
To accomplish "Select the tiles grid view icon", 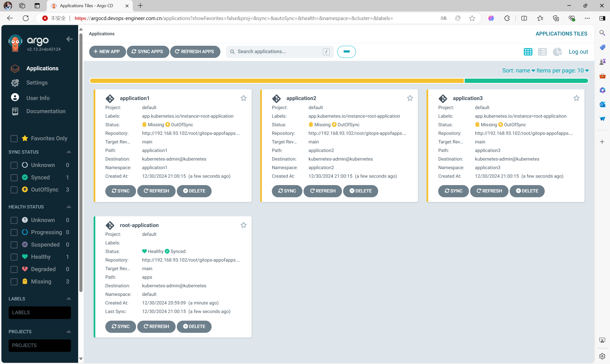I will 528,52.
